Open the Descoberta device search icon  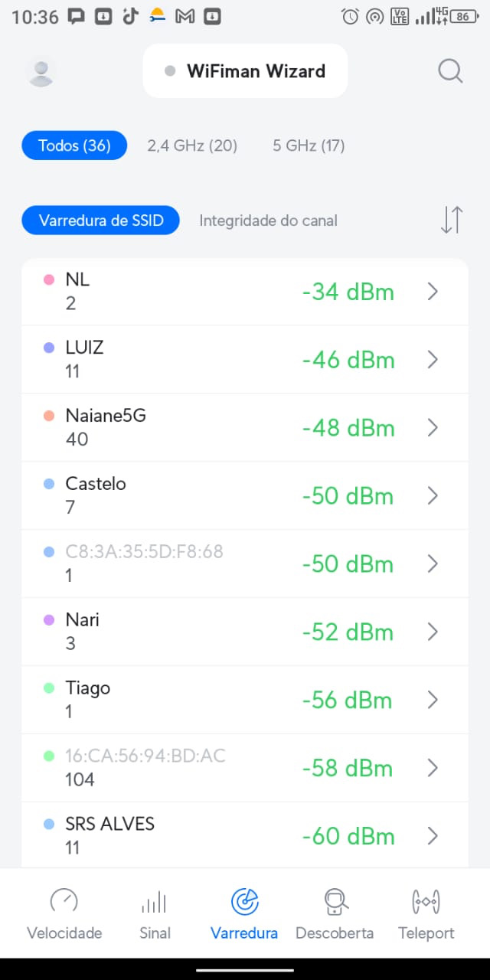pyautogui.click(x=335, y=902)
